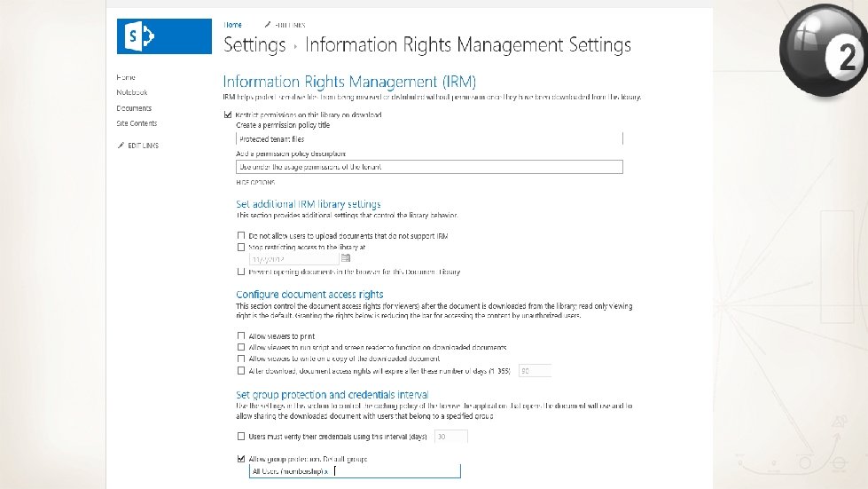This screenshot has width=868, height=489.
Task: Enable Allow viewers to print
Action: [x=241, y=335]
